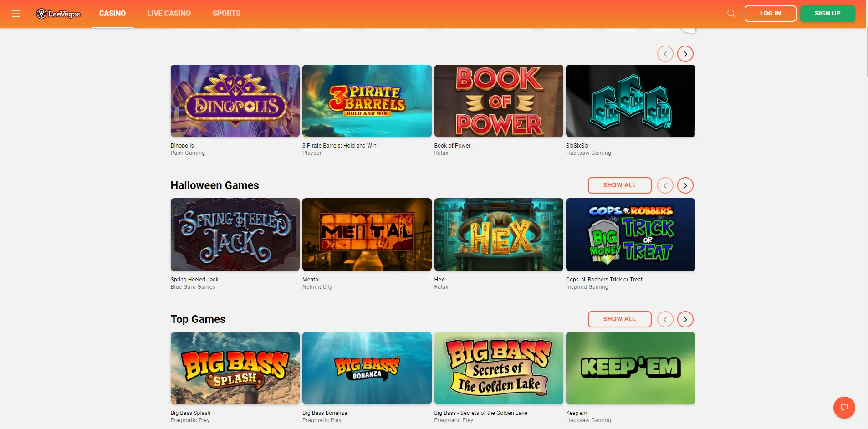This screenshot has width=868, height=429.
Task: Click 'Nolimit City' provider label
Action: [x=317, y=287]
